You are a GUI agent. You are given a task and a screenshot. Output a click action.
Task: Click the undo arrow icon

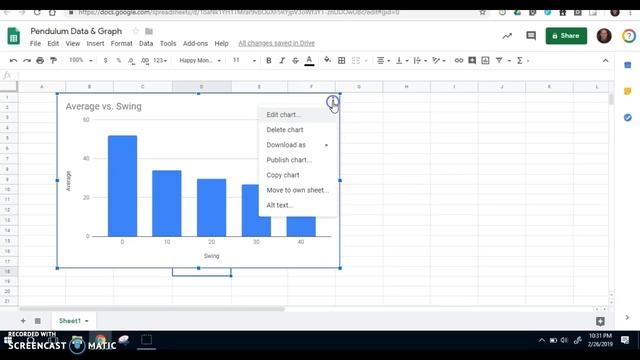pos(13,60)
